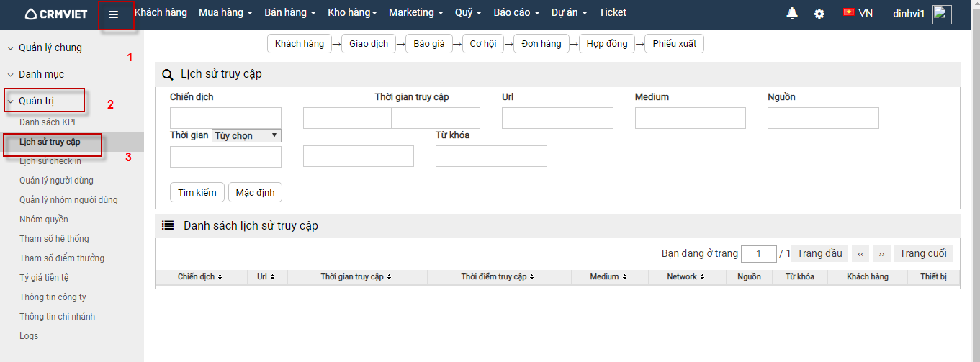Click the Chiến dịch input field
This screenshot has height=362, width=980.
225,118
